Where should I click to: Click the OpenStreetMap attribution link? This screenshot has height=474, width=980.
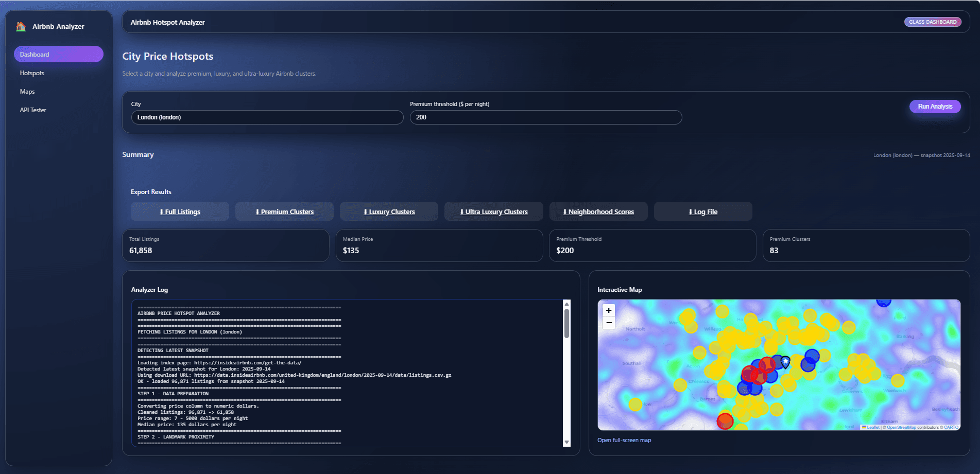901,427
